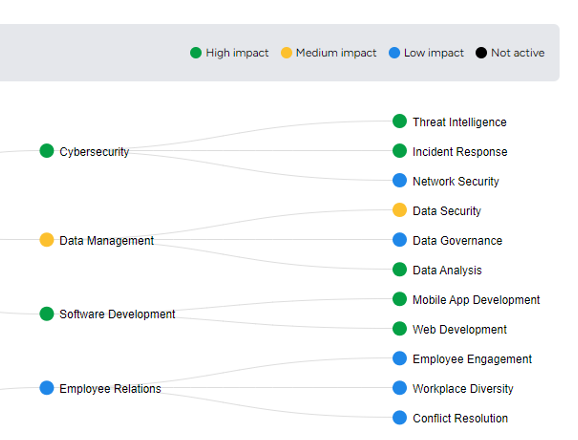The height and width of the screenshot is (440, 578).
Task: Toggle the Medium impact legend filter
Action: [x=328, y=53]
